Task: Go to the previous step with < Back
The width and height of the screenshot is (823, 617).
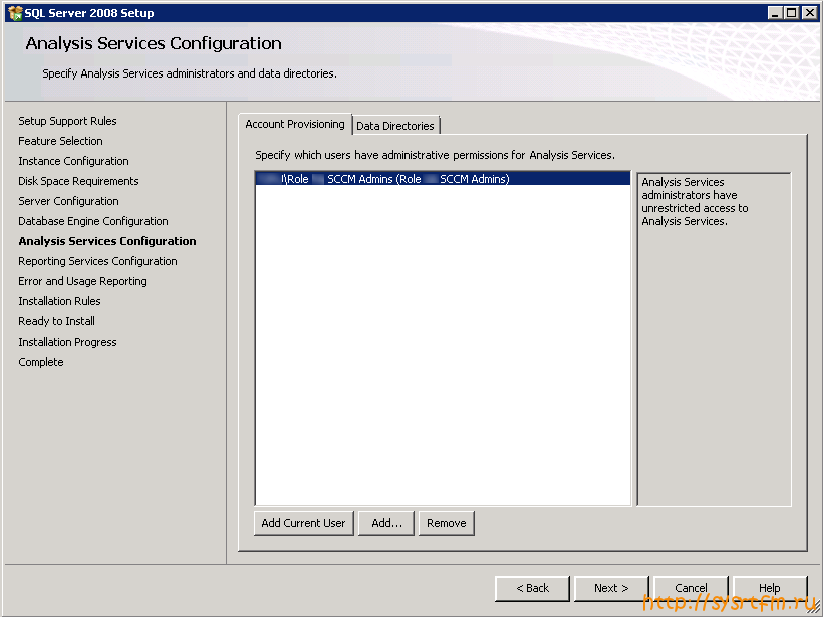Action: tap(532, 588)
